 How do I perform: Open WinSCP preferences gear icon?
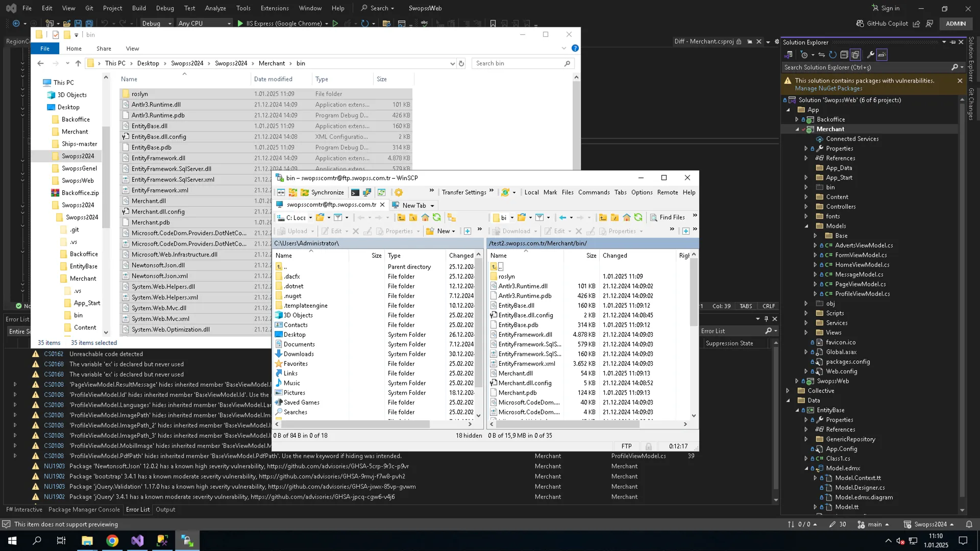tap(399, 192)
